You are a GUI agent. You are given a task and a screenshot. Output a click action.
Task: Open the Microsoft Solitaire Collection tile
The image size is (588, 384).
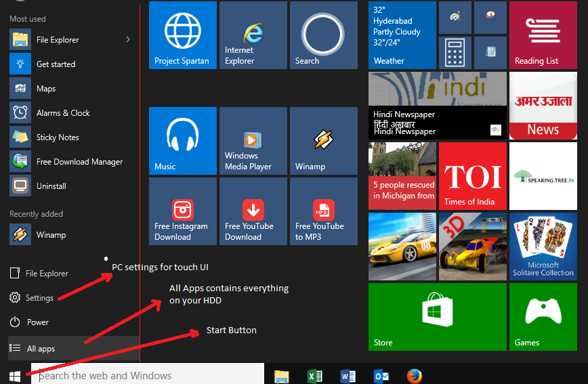[x=543, y=247]
